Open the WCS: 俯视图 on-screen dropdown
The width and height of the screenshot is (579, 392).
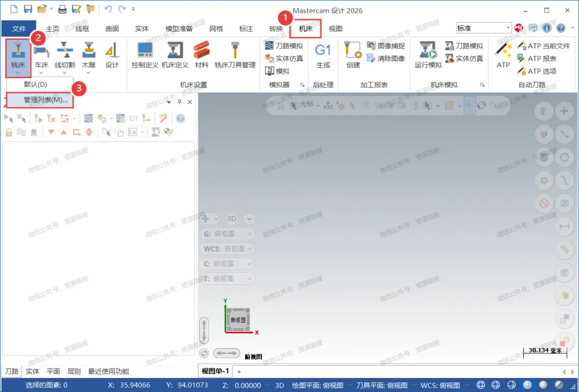[x=227, y=249]
